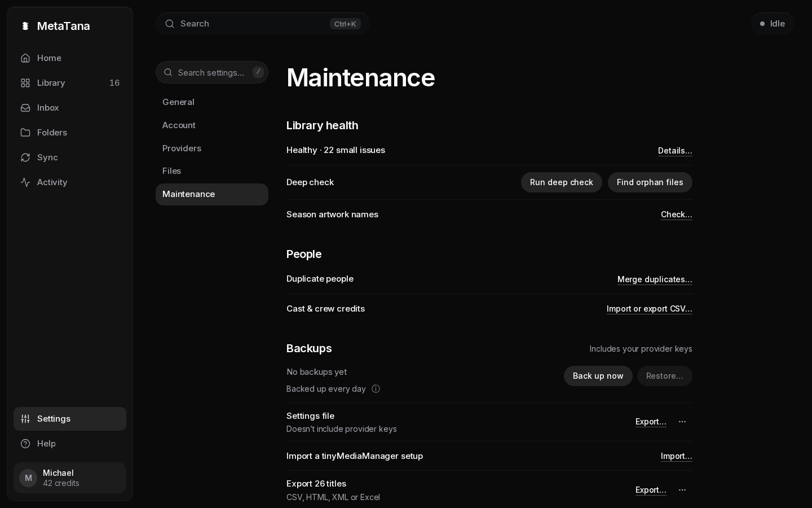The width and height of the screenshot is (812, 508).
Task: Click Back up now button
Action: point(598,376)
